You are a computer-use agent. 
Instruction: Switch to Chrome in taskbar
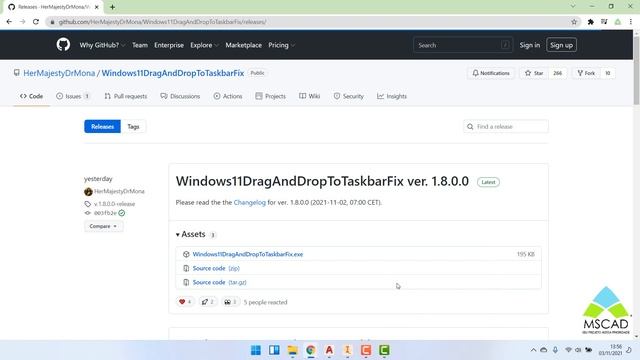click(311, 350)
